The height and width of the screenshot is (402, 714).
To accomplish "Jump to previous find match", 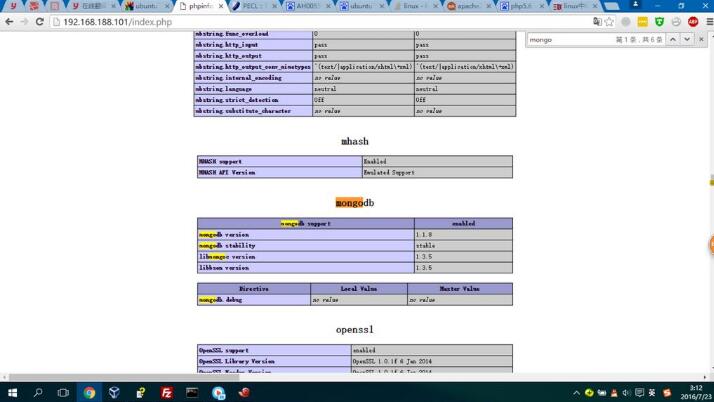I will coord(672,39).
